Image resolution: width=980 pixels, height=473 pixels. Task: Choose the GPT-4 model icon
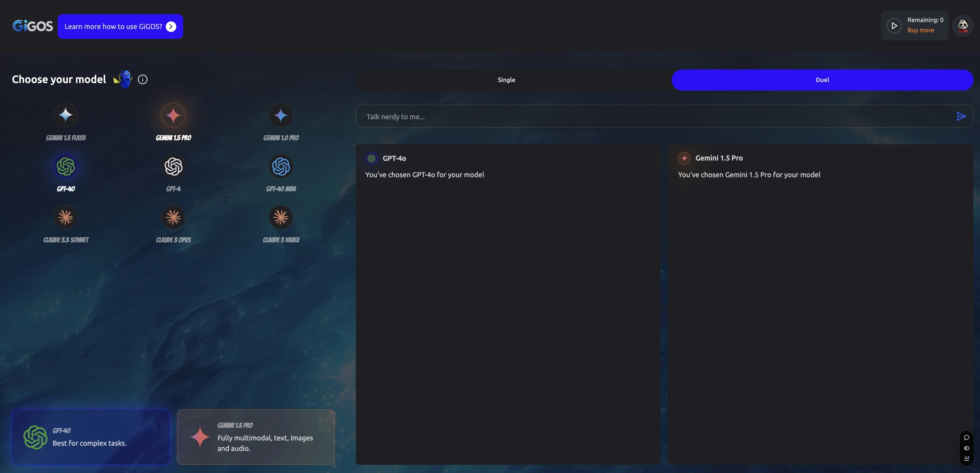coord(173,166)
